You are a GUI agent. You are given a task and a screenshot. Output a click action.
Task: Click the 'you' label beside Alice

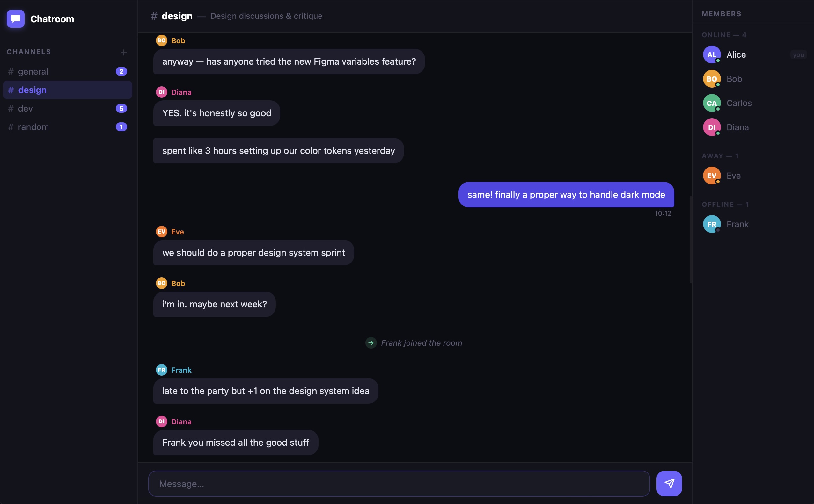(798, 54)
